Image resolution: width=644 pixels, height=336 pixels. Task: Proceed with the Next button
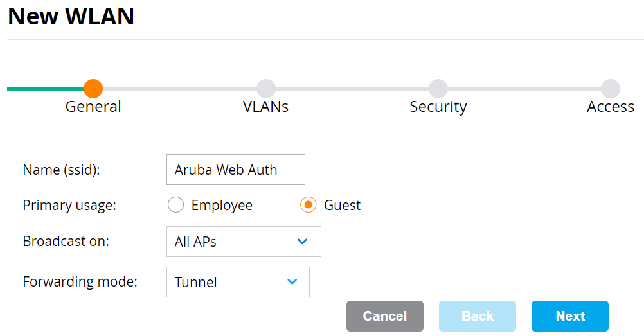[x=570, y=316]
